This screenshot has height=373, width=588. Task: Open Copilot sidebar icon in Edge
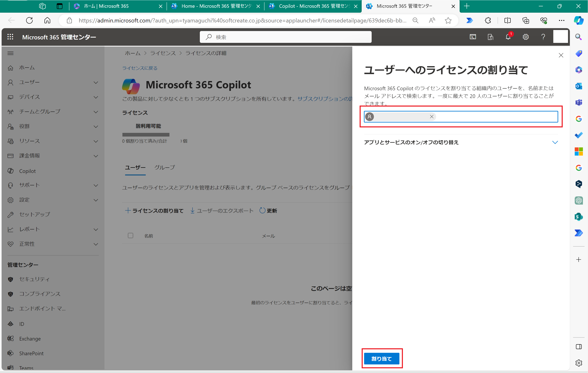(579, 20)
